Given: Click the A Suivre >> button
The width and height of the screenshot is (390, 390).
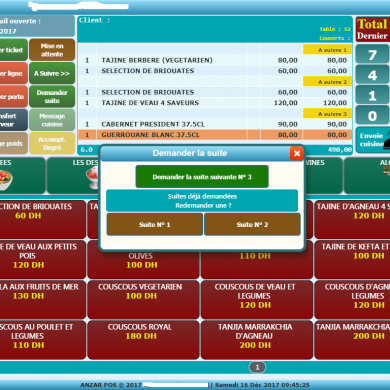Looking at the screenshot, I should coord(52,73).
